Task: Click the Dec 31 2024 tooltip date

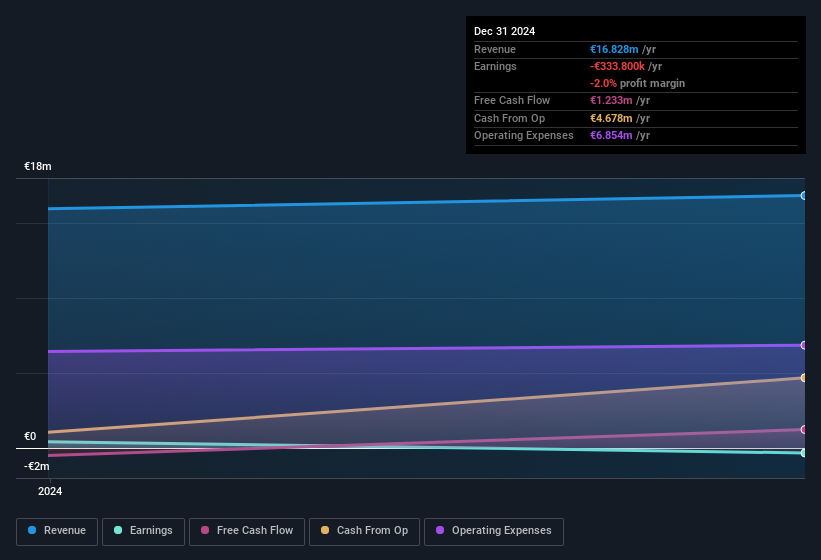Action: click(504, 31)
